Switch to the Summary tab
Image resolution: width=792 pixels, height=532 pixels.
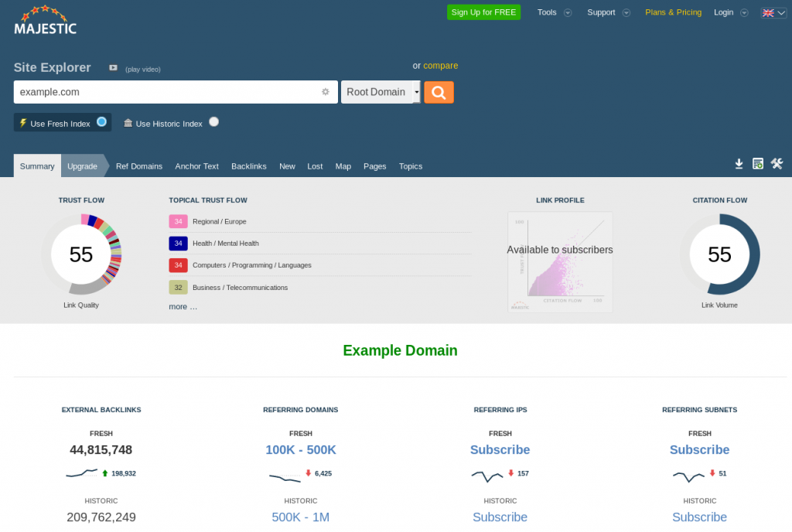[37, 165]
